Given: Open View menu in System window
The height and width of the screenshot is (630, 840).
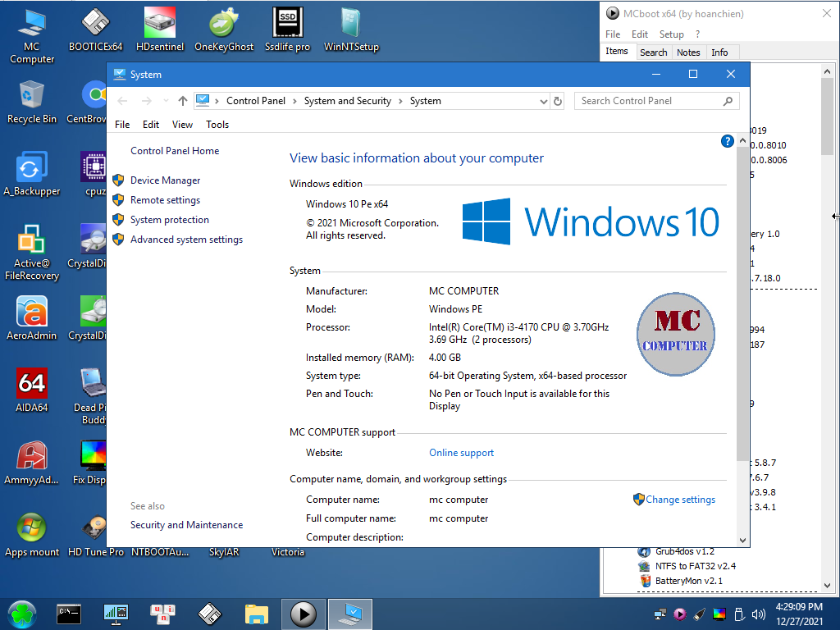Looking at the screenshot, I should (x=182, y=125).
